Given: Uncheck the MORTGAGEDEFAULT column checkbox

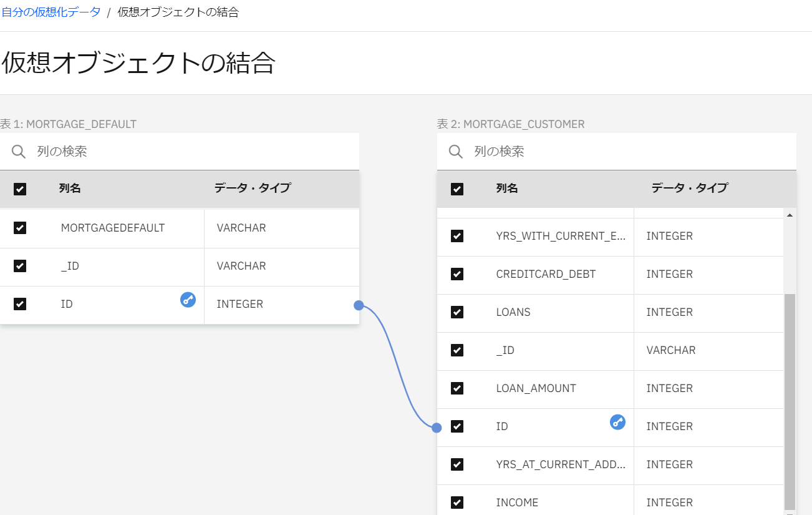Looking at the screenshot, I should pos(20,228).
